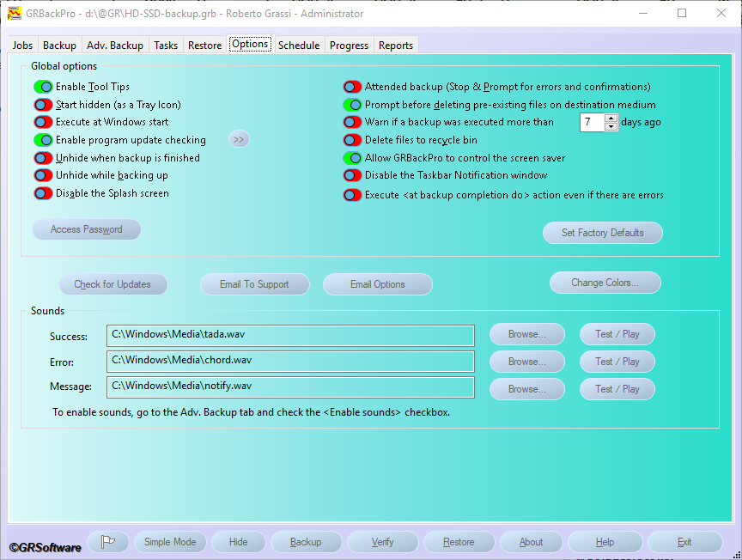This screenshot has height=560, width=742.
Task: Click Set Factory Defaults button
Action: (602, 233)
